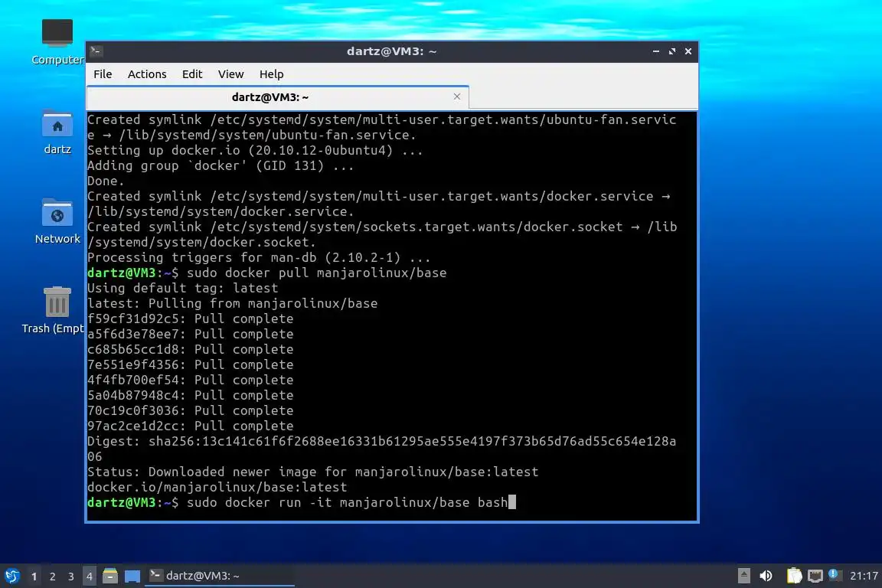Minimize the terminal window
This screenshot has width=882, height=588.
pos(656,51)
